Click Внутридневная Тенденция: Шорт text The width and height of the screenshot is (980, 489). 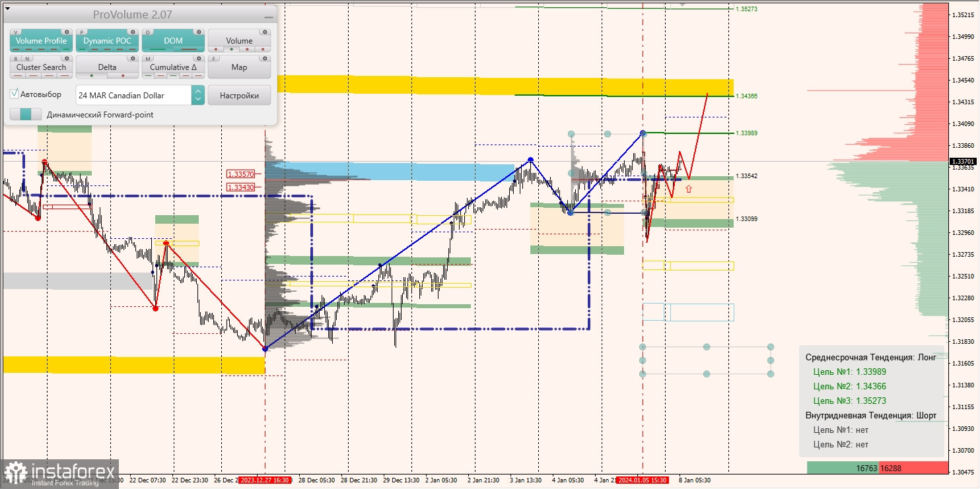[x=870, y=416]
